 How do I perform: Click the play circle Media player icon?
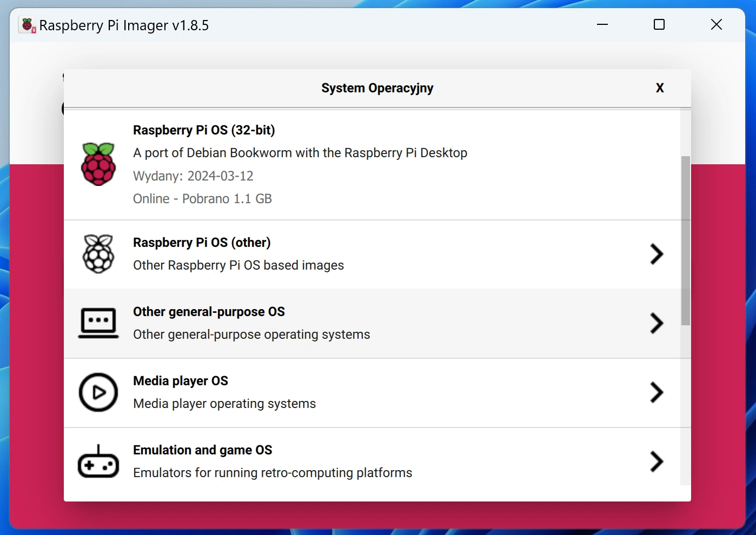(x=98, y=392)
